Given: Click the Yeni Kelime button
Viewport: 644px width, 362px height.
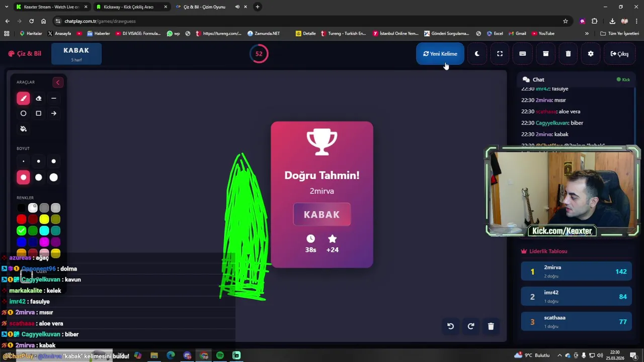Looking at the screenshot, I should [440, 54].
